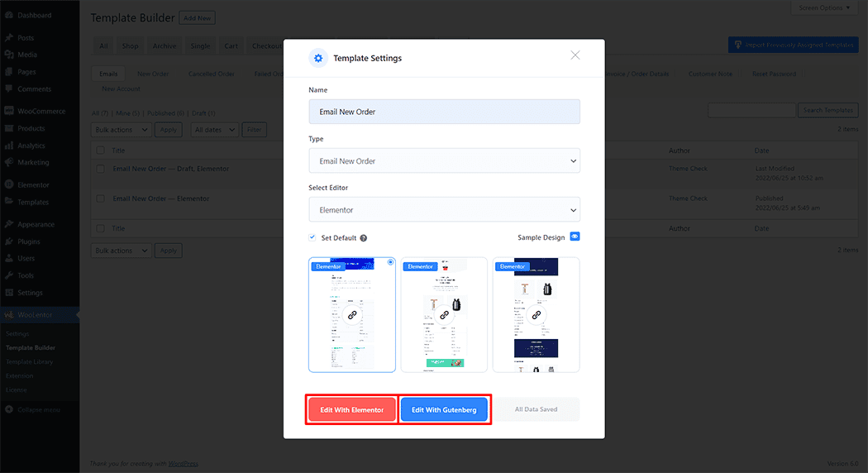Click the template Name input field

tap(444, 112)
